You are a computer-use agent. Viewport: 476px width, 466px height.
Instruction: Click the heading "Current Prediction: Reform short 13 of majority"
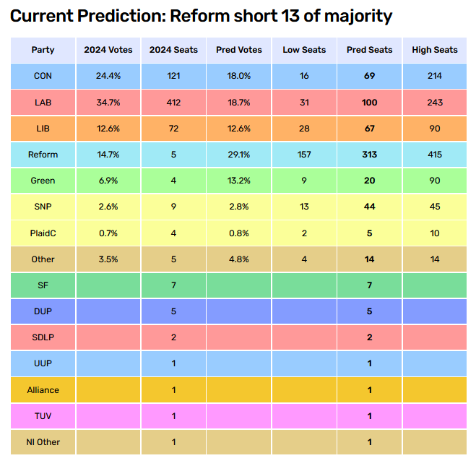point(201,15)
